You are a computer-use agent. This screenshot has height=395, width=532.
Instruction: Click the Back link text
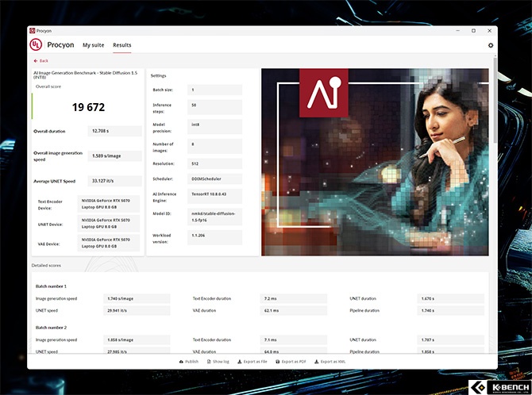pos(44,60)
